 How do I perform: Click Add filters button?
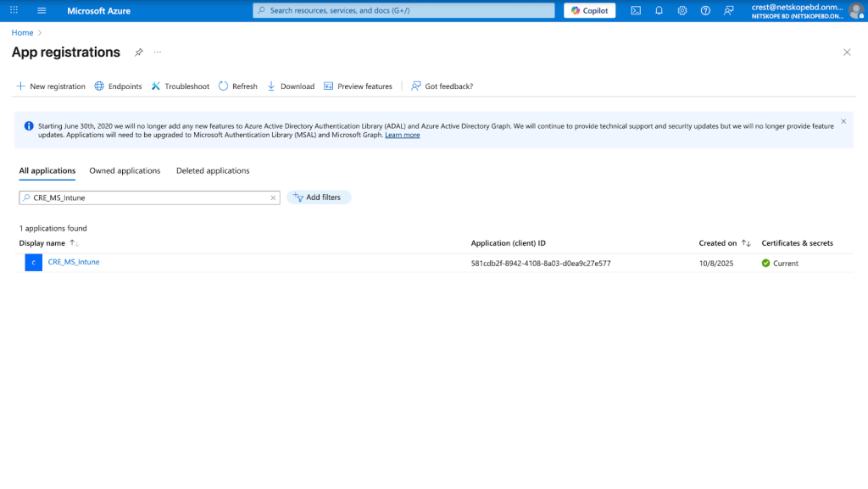coord(319,197)
